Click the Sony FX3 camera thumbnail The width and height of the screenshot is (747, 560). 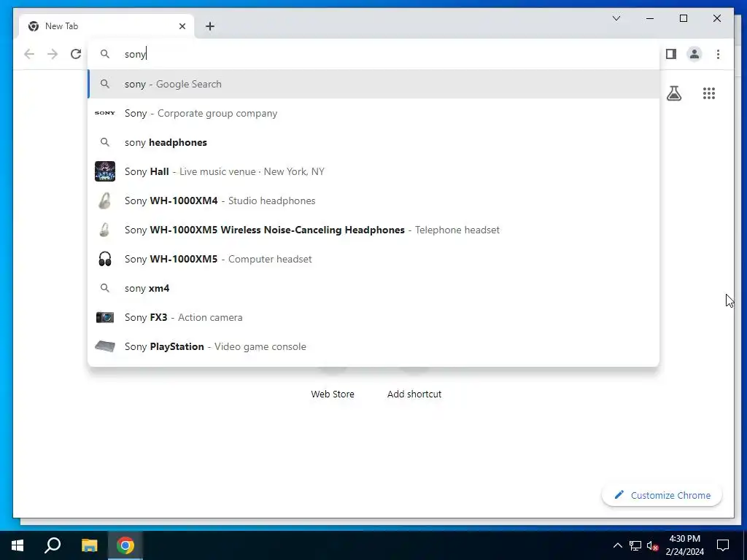pyautogui.click(x=105, y=317)
